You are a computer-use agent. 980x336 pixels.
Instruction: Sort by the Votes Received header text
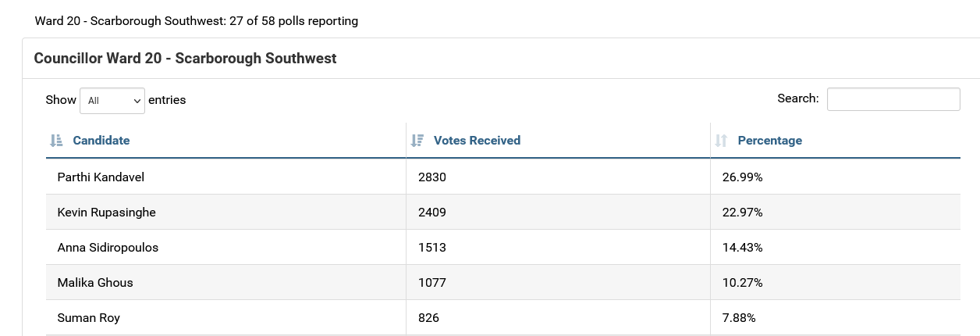pyautogui.click(x=477, y=141)
